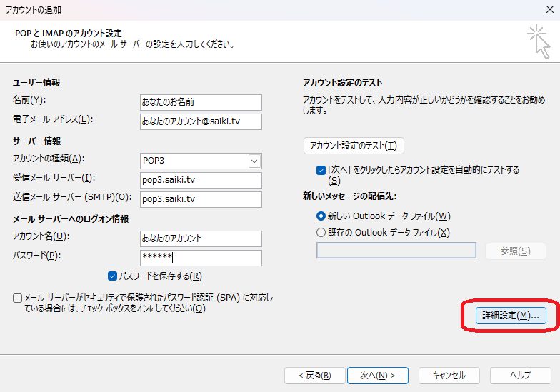Select 新しい Outlook データ ファイル radio button
The image size is (560, 392).
coord(321,216)
